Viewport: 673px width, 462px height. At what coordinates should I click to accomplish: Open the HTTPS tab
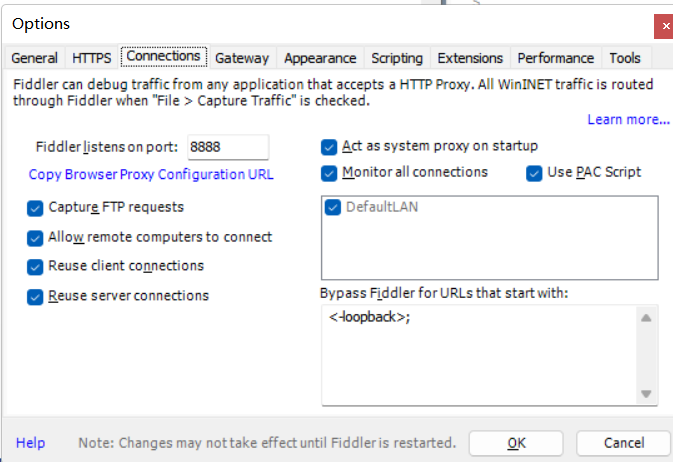92,58
